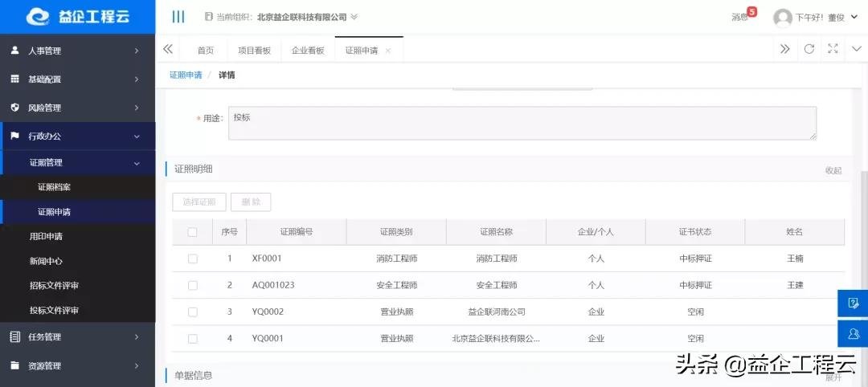The width and height of the screenshot is (868, 387).
Task: Click the name cell 王建
Action: point(795,285)
